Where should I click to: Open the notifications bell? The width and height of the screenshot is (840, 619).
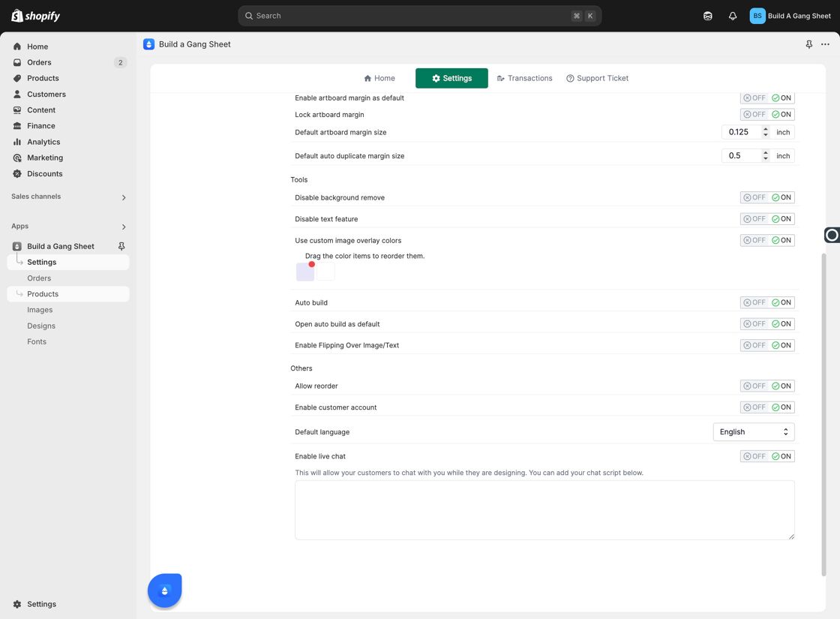tap(732, 16)
